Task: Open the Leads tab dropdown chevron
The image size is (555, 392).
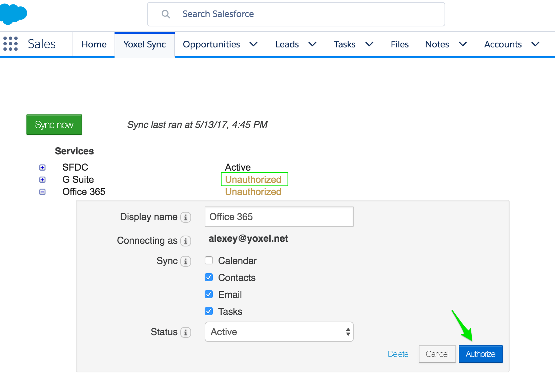Action: click(x=312, y=44)
